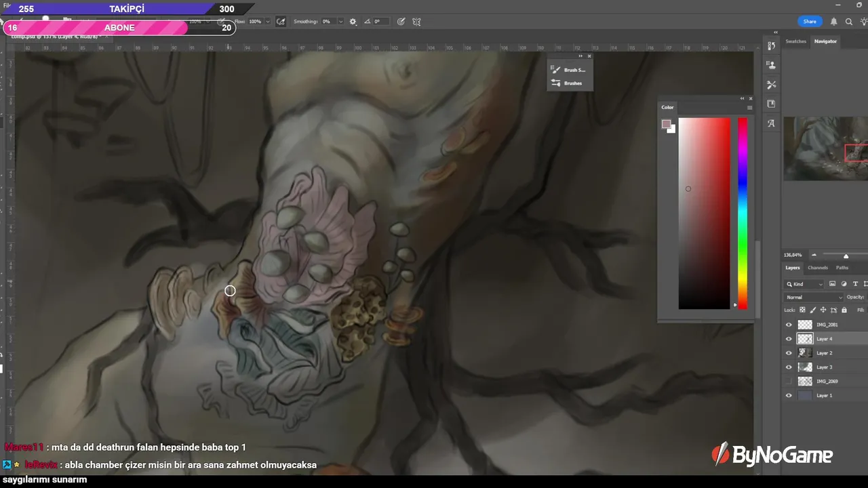Click the brush angle icon

[368, 22]
